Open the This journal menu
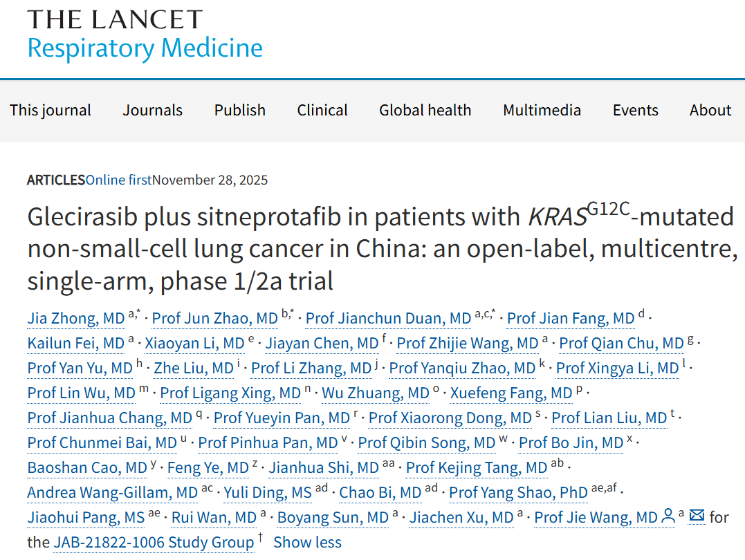This screenshot has width=745, height=560. [x=50, y=110]
